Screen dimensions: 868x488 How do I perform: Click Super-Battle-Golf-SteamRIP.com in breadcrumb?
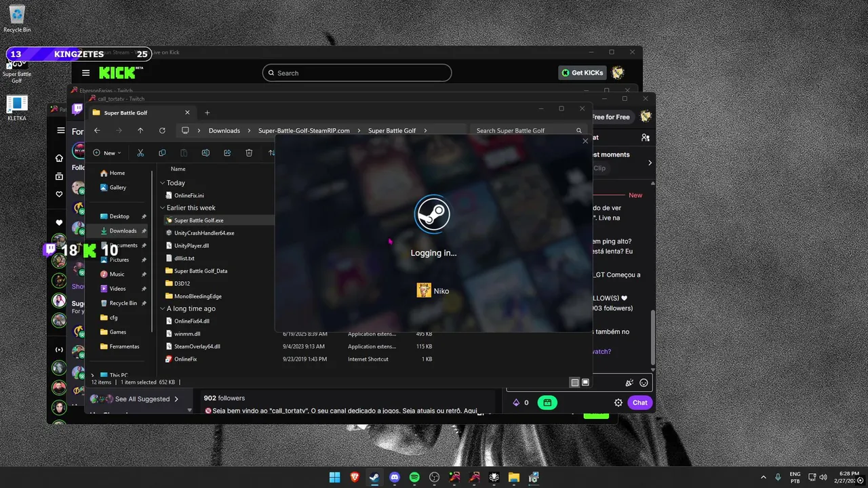304,131
